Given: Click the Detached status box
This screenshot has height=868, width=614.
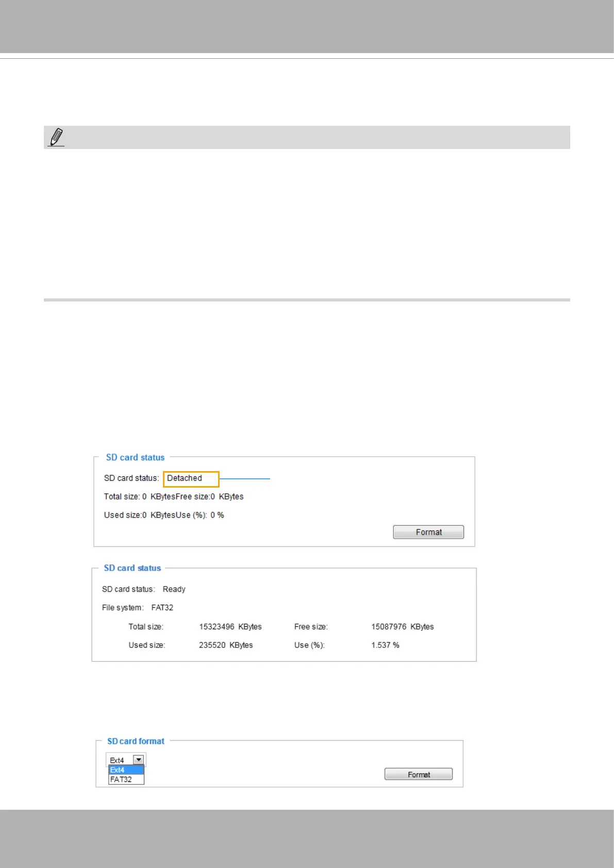Looking at the screenshot, I should (191, 479).
